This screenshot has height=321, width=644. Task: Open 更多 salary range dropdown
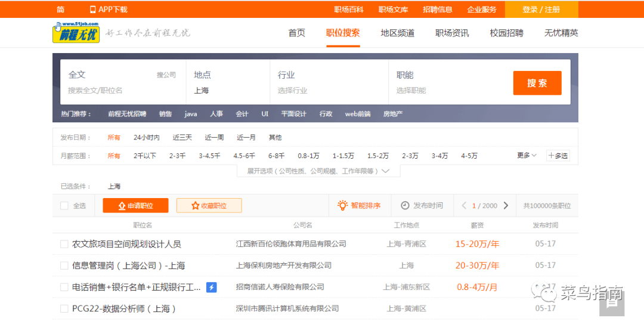click(x=527, y=156)
